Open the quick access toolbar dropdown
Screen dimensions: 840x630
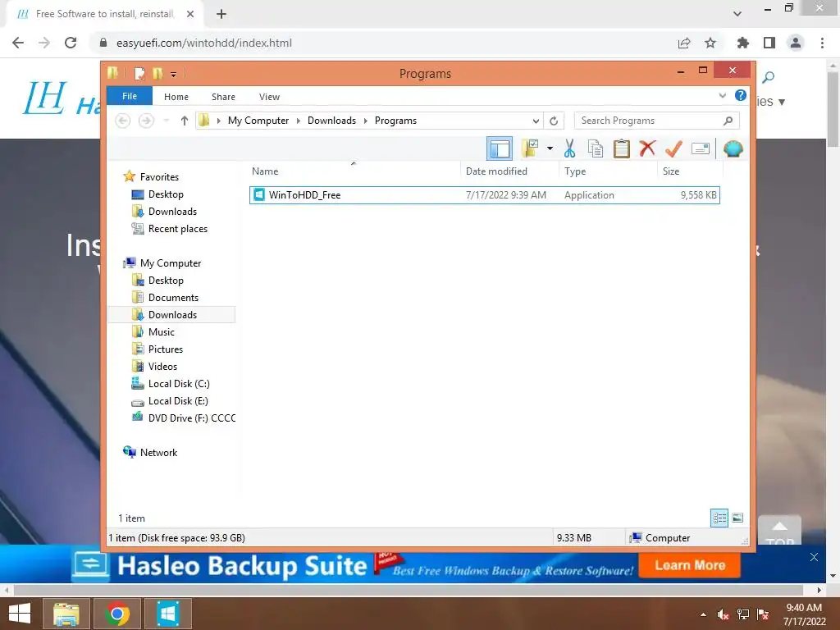click(174, 74)
